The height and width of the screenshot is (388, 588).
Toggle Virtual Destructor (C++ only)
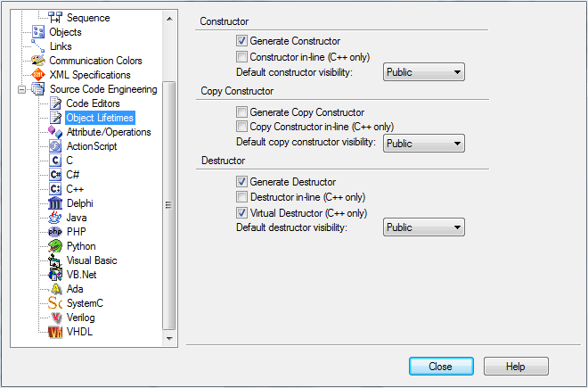[241, 213]
